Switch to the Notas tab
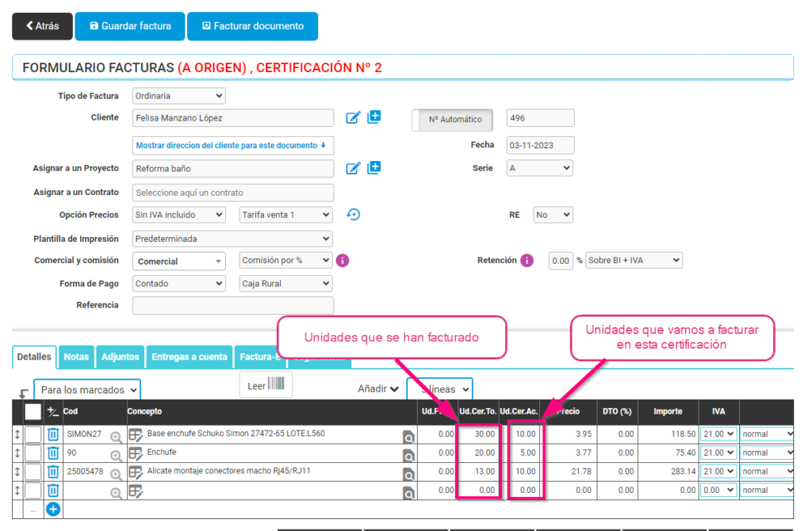This screenshot has height=531, width=812. 76,357
